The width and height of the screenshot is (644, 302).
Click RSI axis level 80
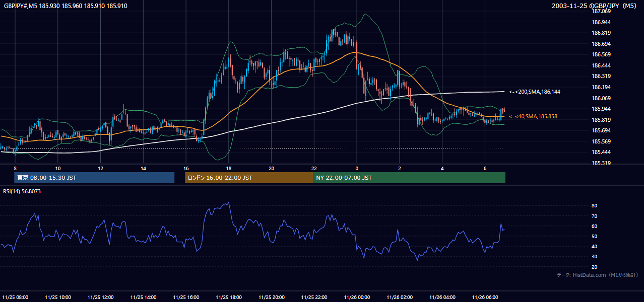pyautogui.click(x=595, y=206)
